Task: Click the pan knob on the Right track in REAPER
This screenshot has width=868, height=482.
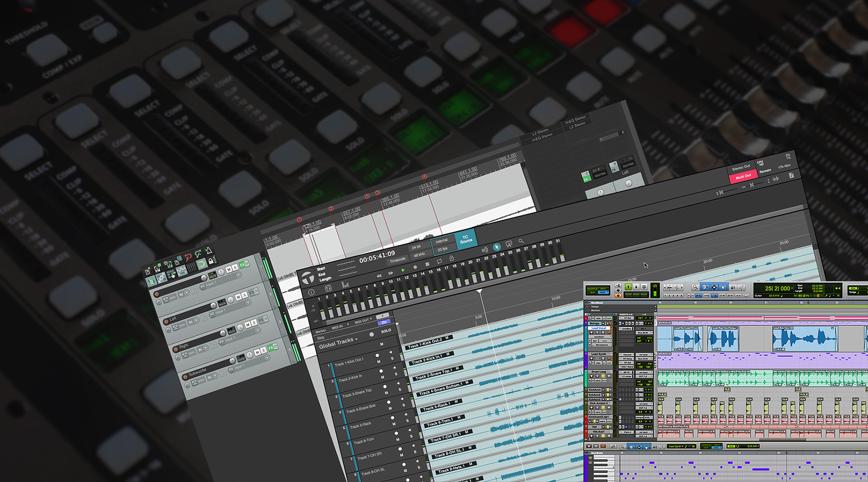Action: 240,327
